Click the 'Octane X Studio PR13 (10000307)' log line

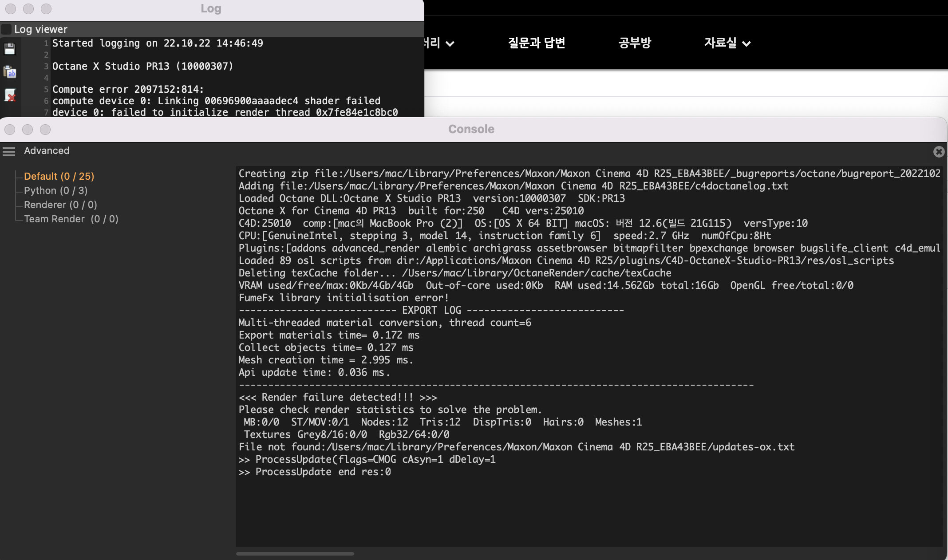tap(142, 66)
